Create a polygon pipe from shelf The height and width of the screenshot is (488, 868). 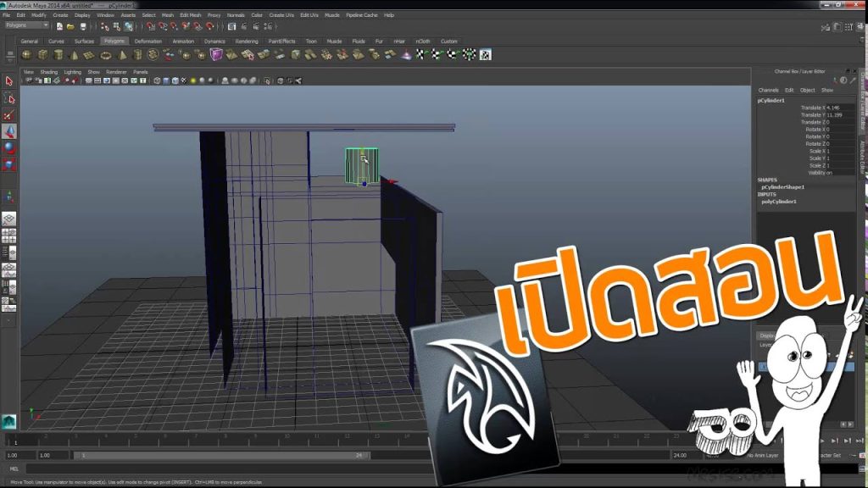[x=138, y=55]
